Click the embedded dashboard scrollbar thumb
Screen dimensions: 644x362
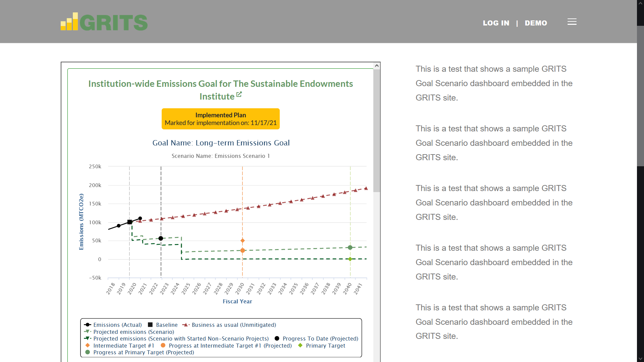pyautogui.click(x=377, y=131)
